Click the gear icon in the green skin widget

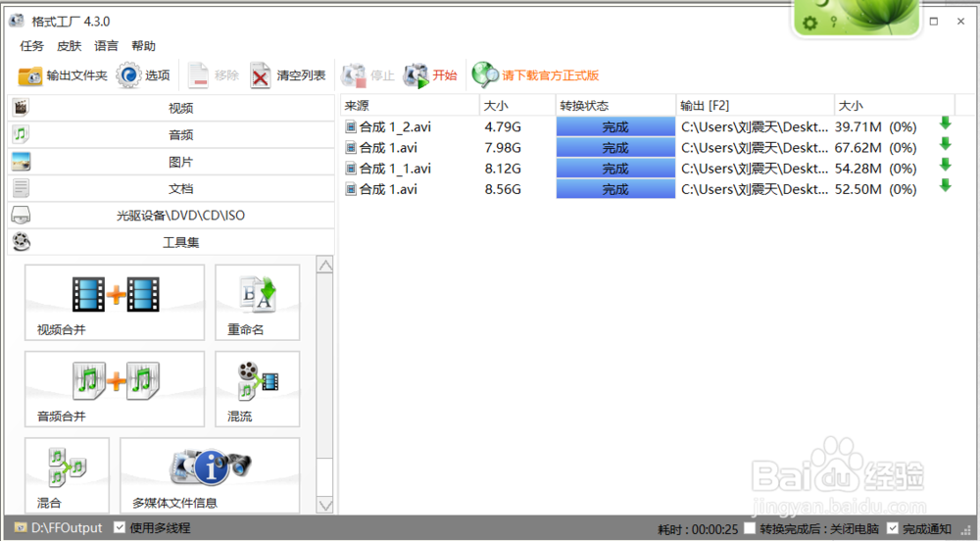click(x=810, y=24)
